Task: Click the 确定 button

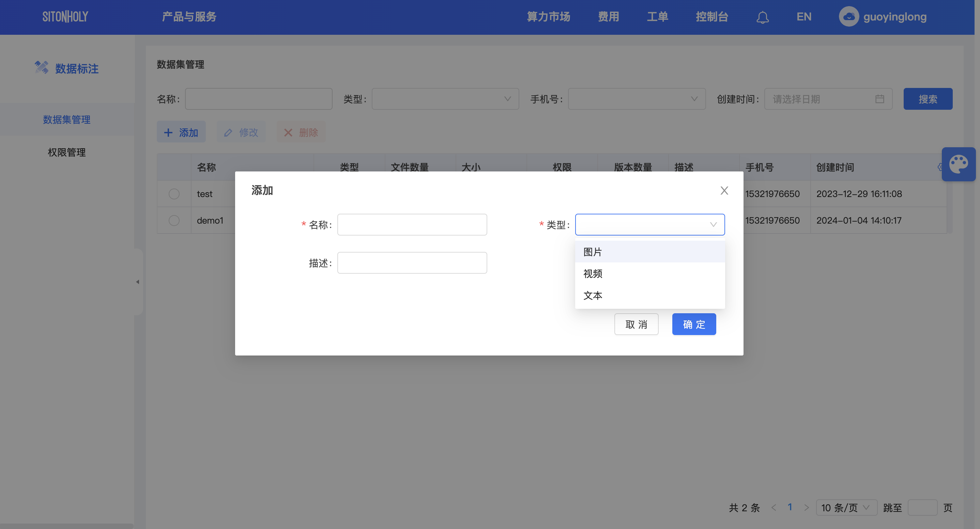Action: (x=694, y=324)
